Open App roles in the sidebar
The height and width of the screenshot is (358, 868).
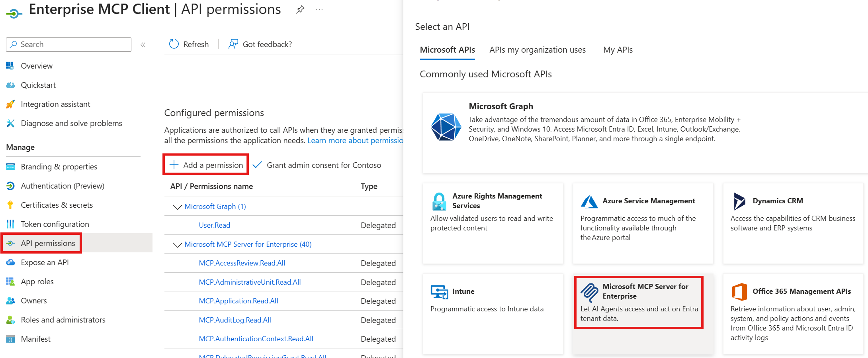pos(37,281)
